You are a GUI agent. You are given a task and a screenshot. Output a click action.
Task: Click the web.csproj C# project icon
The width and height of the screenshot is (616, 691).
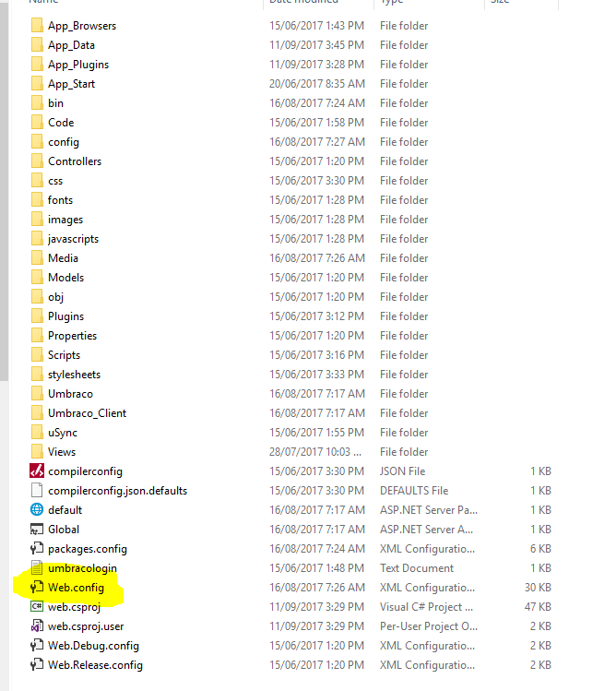coord(37,607)
